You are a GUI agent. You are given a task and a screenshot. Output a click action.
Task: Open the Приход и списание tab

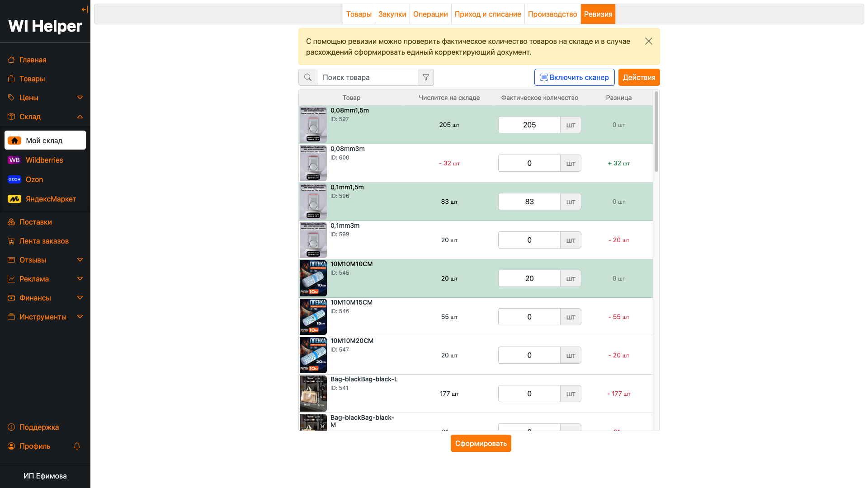[x=487, y=14]
